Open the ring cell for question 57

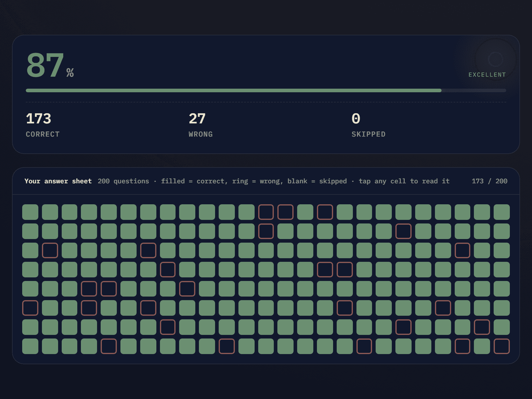click(x=148, y=250)
